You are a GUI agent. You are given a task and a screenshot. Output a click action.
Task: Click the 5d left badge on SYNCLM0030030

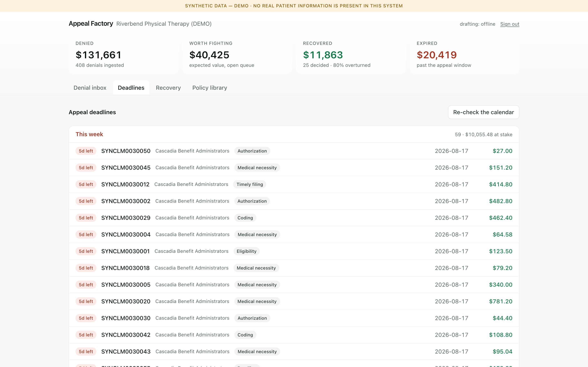tap(86, 318)
